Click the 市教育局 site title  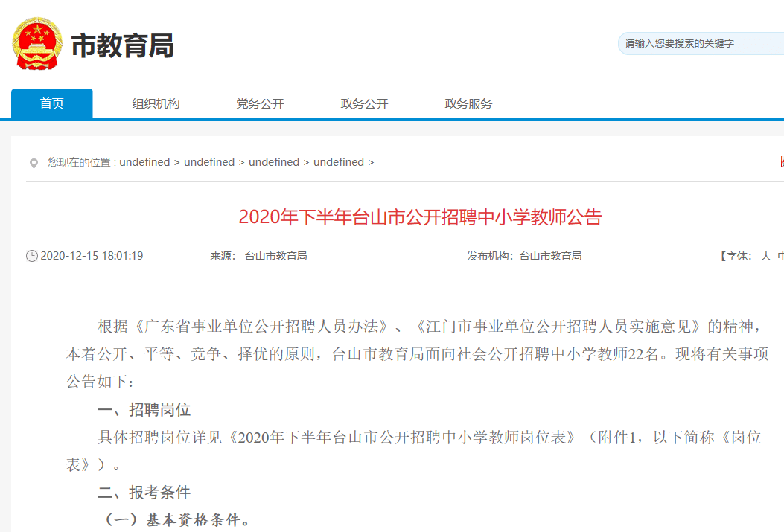tap(122, 46)
